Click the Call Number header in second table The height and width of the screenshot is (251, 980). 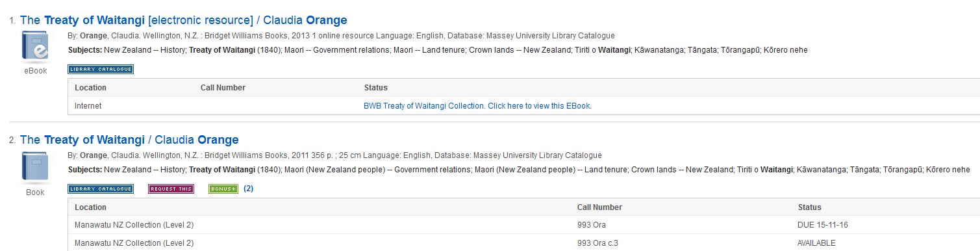click(599, 207)
